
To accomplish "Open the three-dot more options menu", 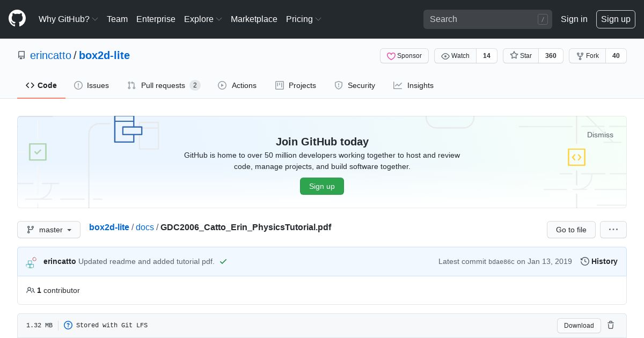I will (613, 230).
